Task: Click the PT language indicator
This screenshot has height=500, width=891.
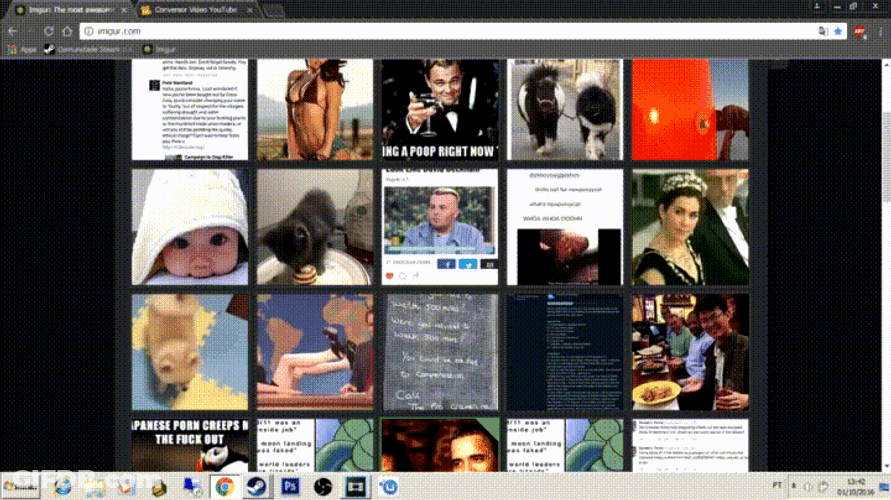Action: point(777,486)
